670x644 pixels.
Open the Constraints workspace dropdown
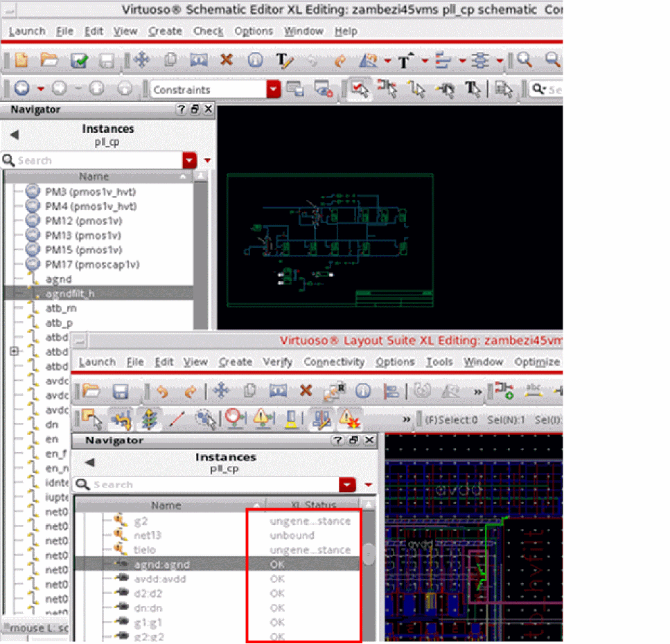[274, 89]
